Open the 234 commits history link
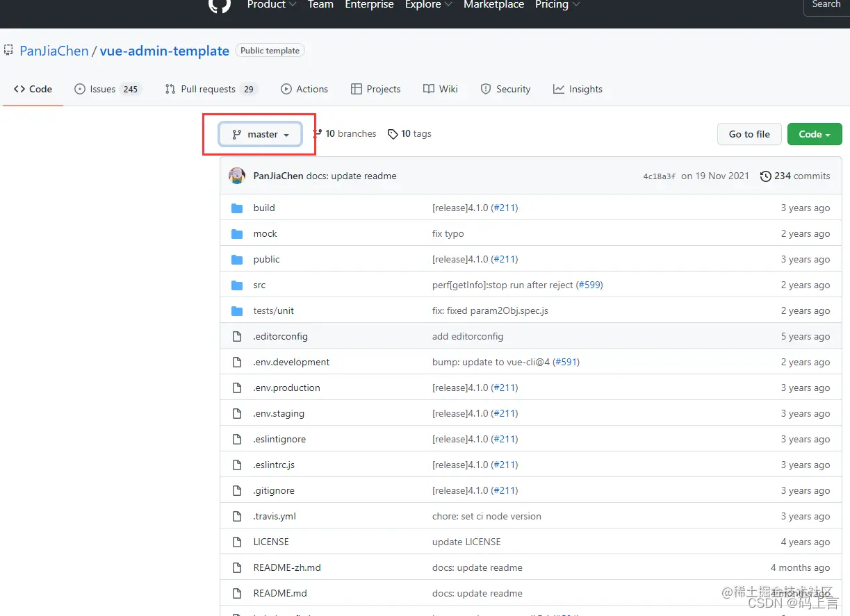This screenshot has width=850, height=616. [795, 176]
